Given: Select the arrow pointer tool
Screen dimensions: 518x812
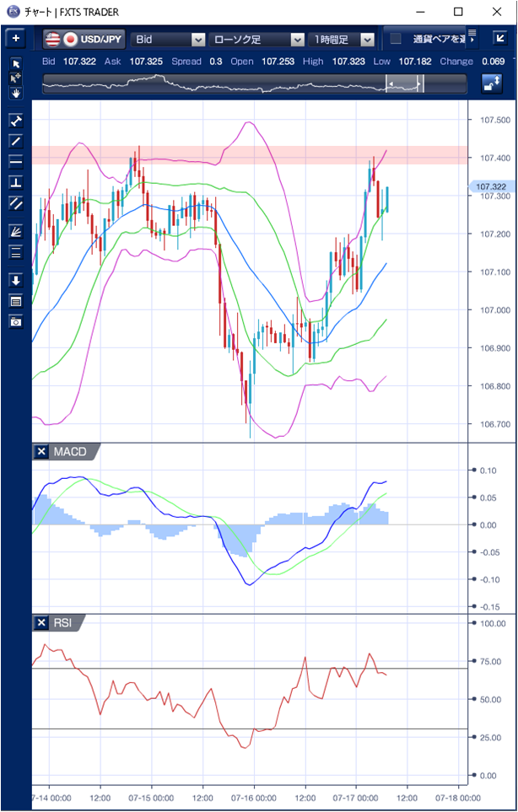Looking at the screenshot, I should [x=16, y=64].
